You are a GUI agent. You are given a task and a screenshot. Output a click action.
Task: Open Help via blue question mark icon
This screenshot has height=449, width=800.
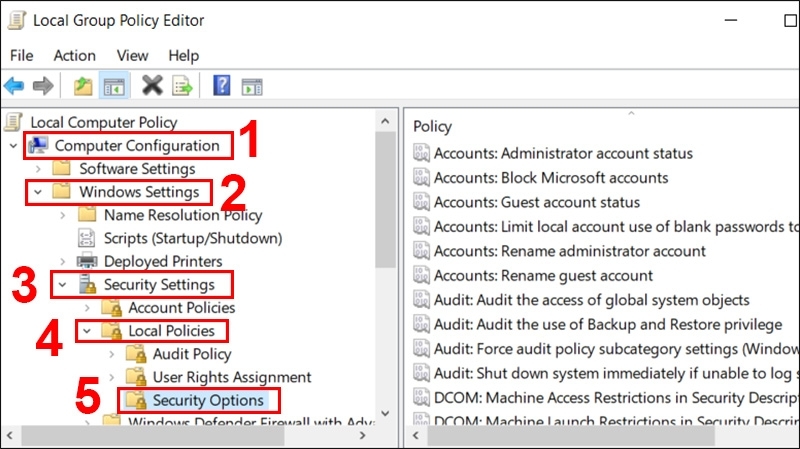[222, 86]
